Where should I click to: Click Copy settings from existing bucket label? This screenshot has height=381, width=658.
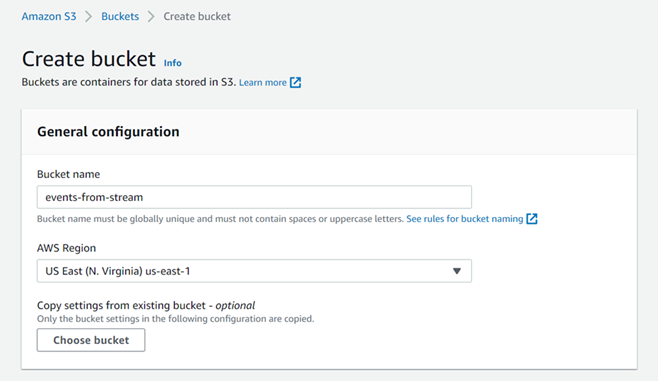[x=146, y=305]
